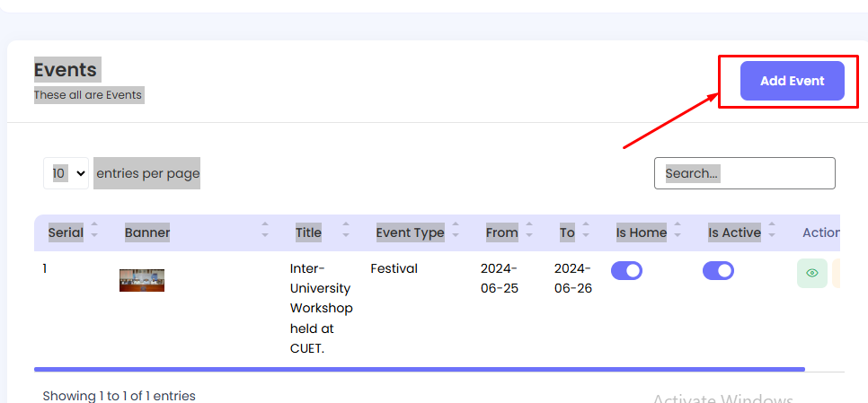Click the Festival event type cell
The image size is (868, 403).
[x=394, y=268]
